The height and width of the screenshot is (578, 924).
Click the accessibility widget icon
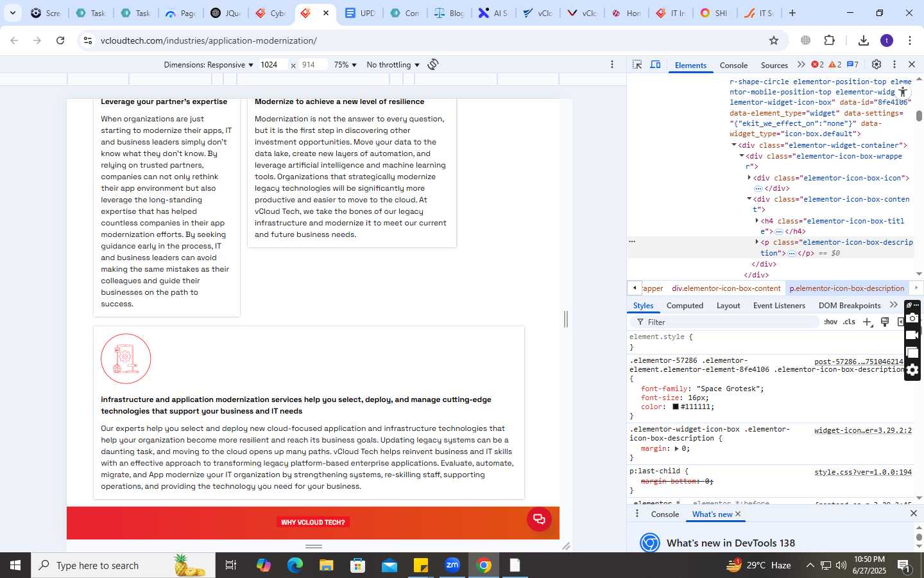903,92
